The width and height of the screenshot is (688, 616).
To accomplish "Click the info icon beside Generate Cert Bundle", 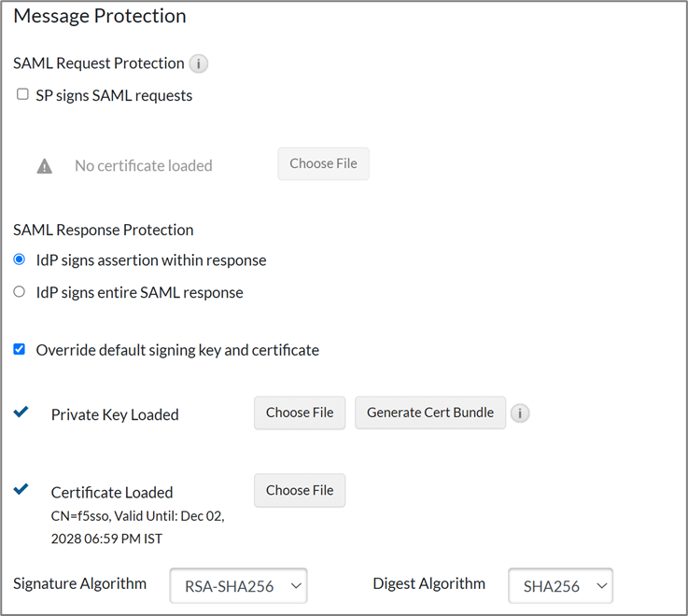I will point(520,413).
